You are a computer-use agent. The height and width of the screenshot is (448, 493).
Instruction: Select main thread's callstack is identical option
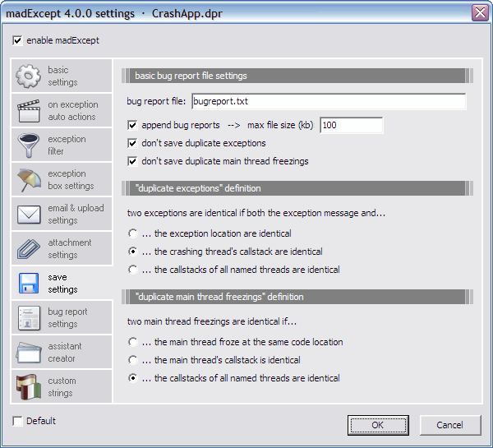pos(132,360)
